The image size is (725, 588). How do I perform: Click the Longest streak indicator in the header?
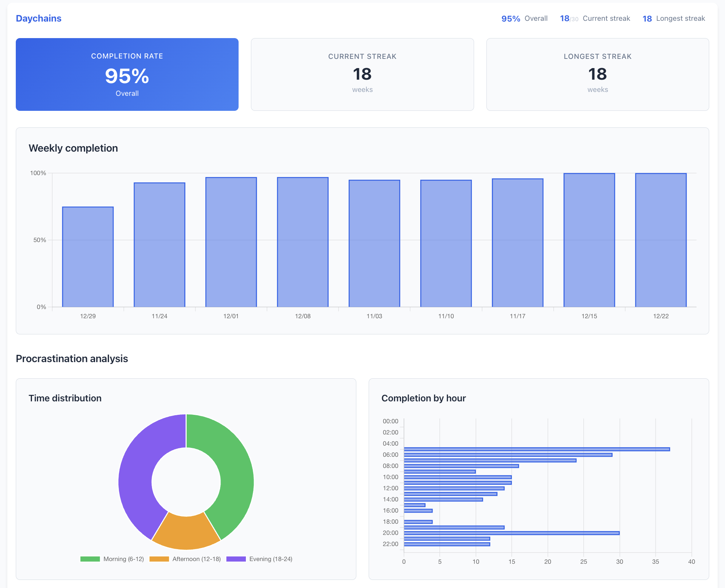[673, 18]
